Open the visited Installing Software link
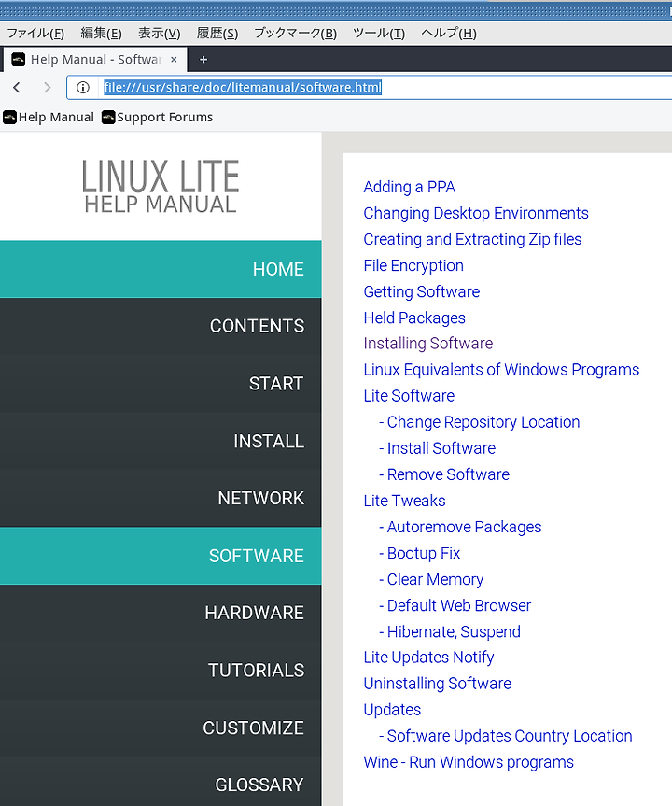Image resolution: width=672 pixels, height=806 pixels. point(428,344)
